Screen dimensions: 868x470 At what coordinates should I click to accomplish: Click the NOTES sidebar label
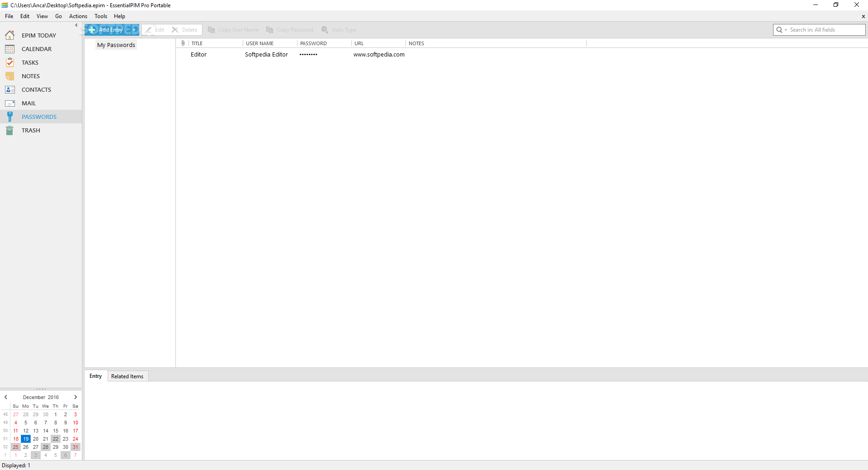pos(31,76)
